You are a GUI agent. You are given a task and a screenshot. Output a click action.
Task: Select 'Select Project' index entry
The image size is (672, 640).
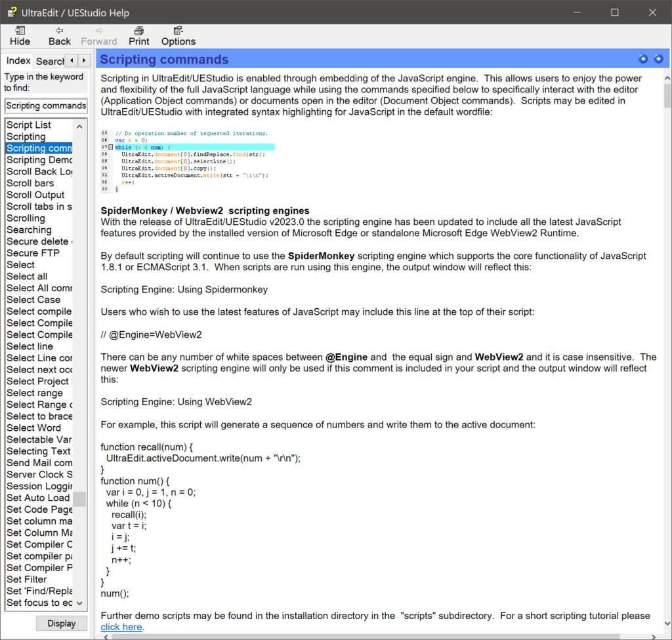pyautogui.click(x=39, y=381)
